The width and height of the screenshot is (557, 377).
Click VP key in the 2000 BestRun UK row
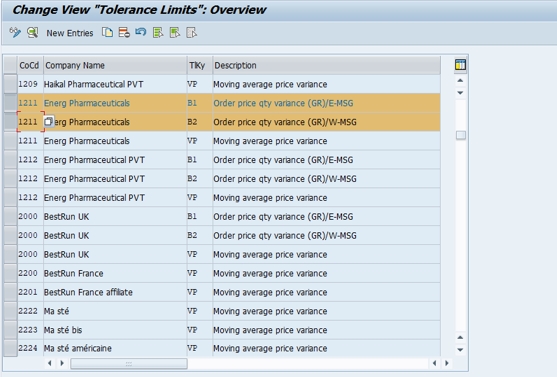(192, 254)
